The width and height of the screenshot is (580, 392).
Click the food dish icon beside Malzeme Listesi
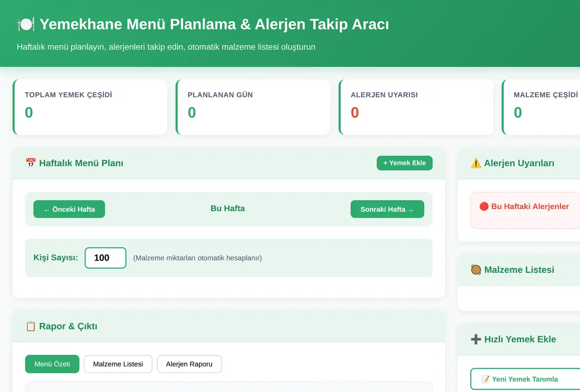click(476, 270)
